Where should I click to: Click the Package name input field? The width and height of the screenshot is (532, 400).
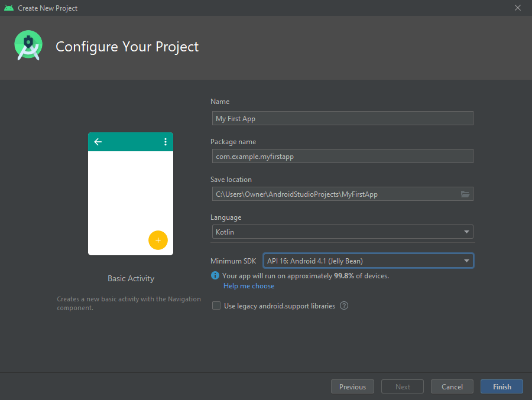(342, 156)
